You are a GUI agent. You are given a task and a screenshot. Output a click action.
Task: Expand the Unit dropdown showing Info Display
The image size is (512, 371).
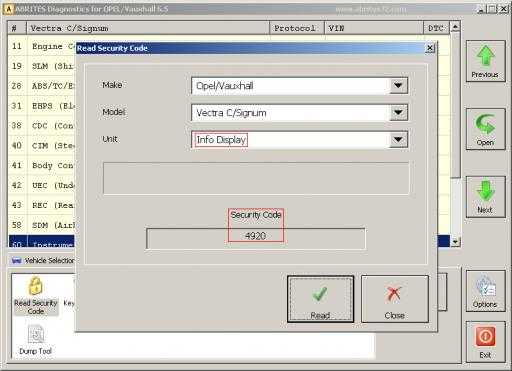pos(398,140)
